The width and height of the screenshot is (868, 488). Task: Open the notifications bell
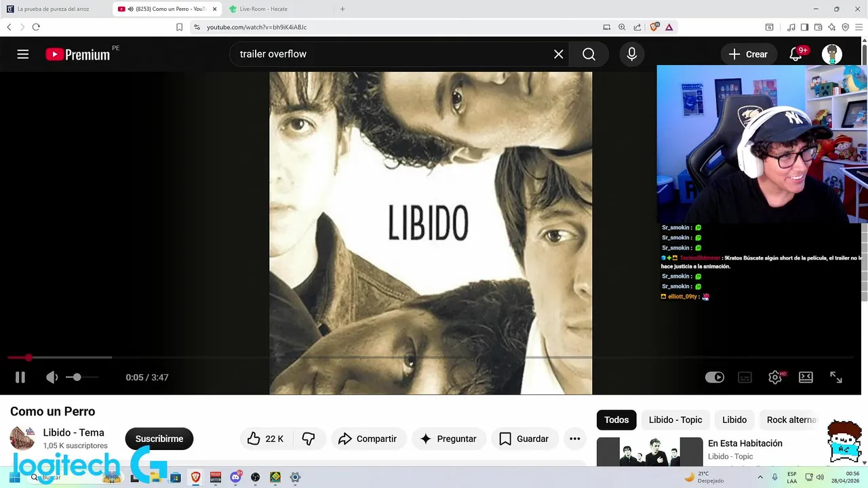point(796,54)
